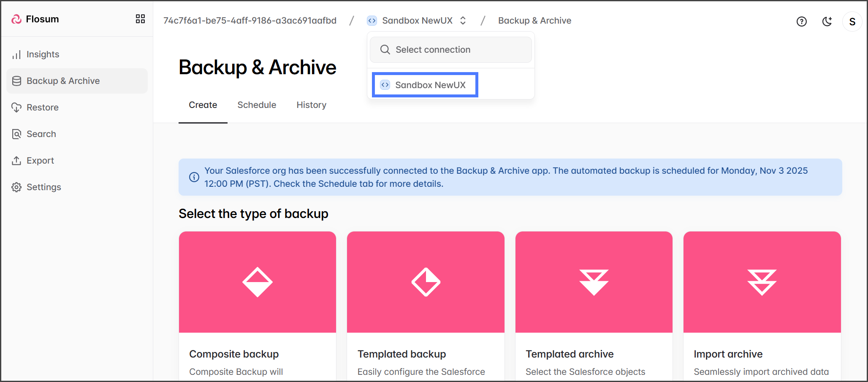The image size is (868, 382).
Task: Open the help question mark icon
Action: 801,22
